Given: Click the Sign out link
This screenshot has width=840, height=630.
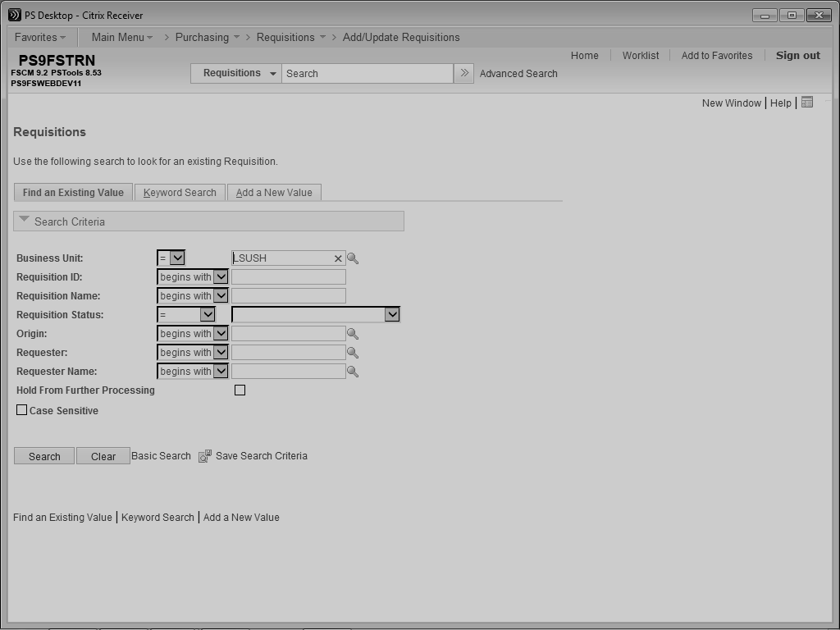Looking at the screenshot, I should [797, 56].
